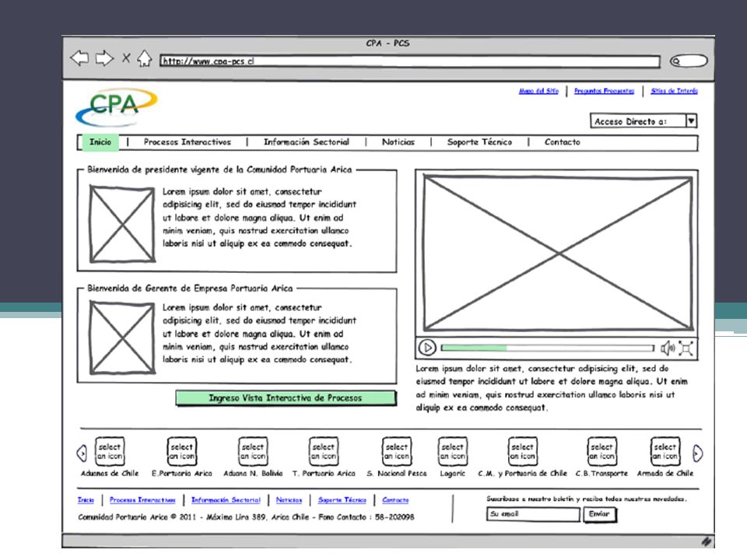Screen dimensions: 747x560
Task: Click the president welcome image placeholder
Action: tap(122, 224)
